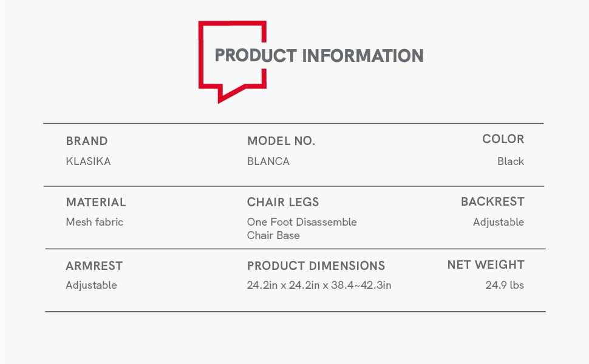The height and width of the screenshot is (364, 589).
Task: Select the BRAND label
Action: pos(87,141)
